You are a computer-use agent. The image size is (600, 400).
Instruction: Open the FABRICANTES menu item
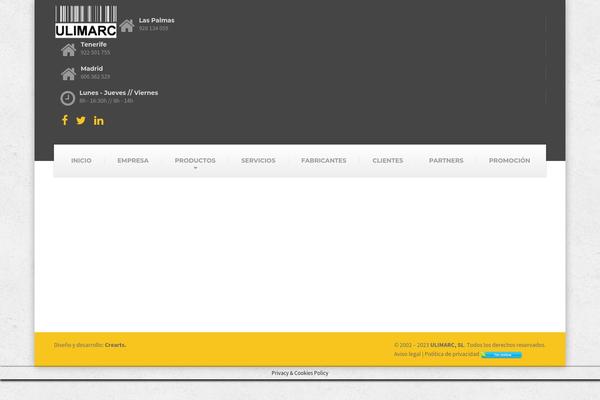click(x=324, y=160)
